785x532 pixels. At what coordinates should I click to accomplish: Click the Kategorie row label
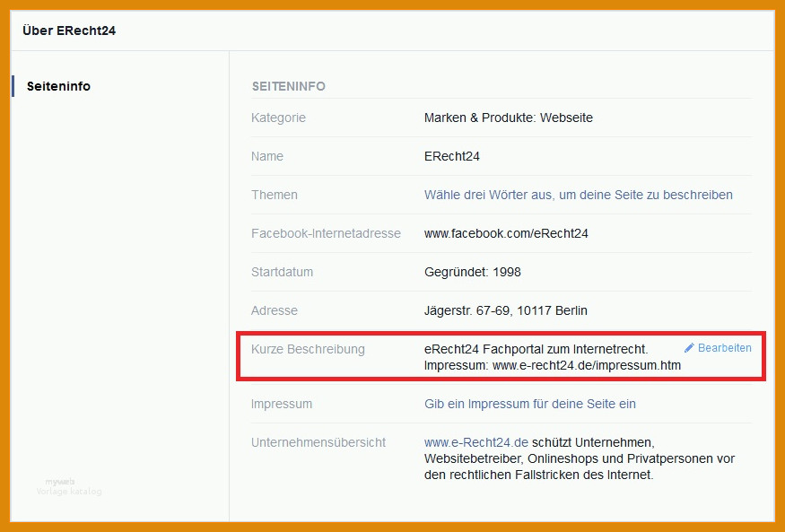click(278, 118)
